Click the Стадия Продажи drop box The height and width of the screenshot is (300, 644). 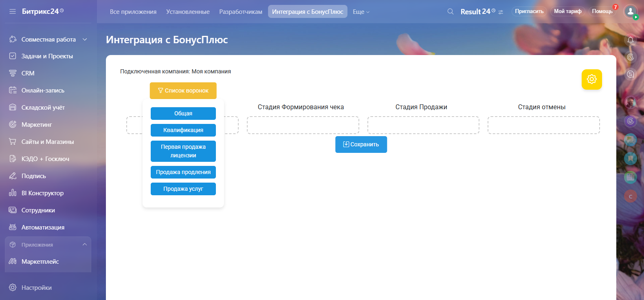pyautogui.click(x=423, y=125)
